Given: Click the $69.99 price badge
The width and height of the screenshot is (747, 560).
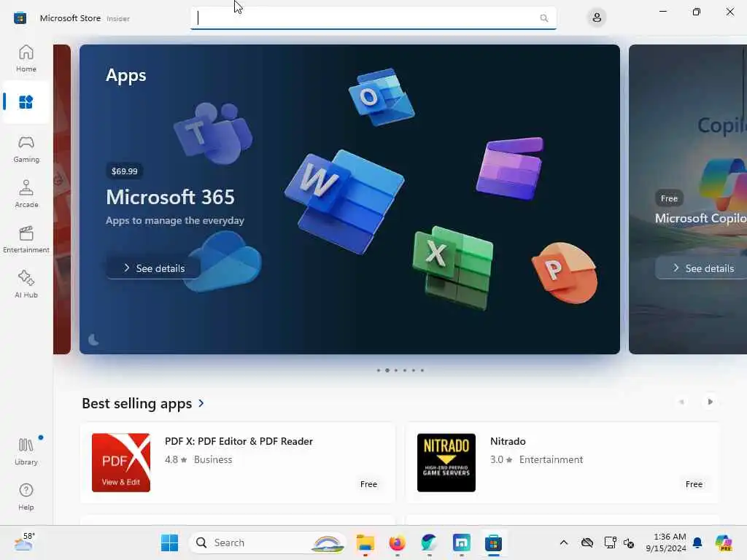Looking at the screenshot, I should pos(124,171).
